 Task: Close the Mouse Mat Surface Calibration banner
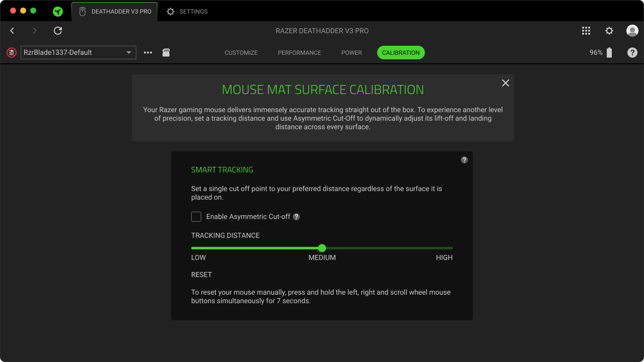[506, 83]
